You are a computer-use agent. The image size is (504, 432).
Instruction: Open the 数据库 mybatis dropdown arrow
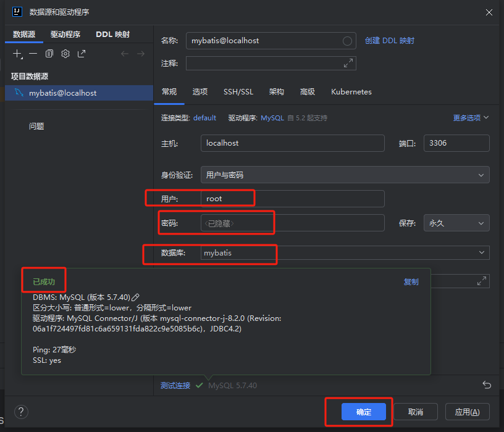[482, 252]
